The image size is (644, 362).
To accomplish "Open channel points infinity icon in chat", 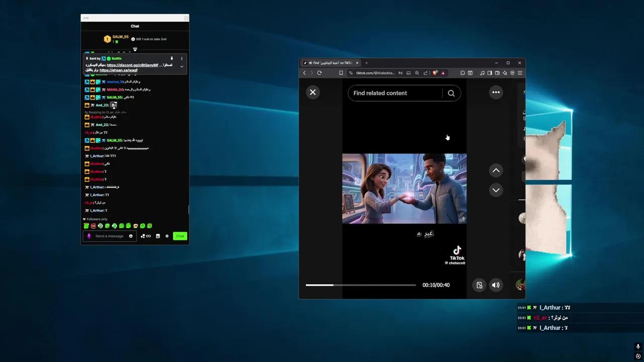I will pos(146,236).
